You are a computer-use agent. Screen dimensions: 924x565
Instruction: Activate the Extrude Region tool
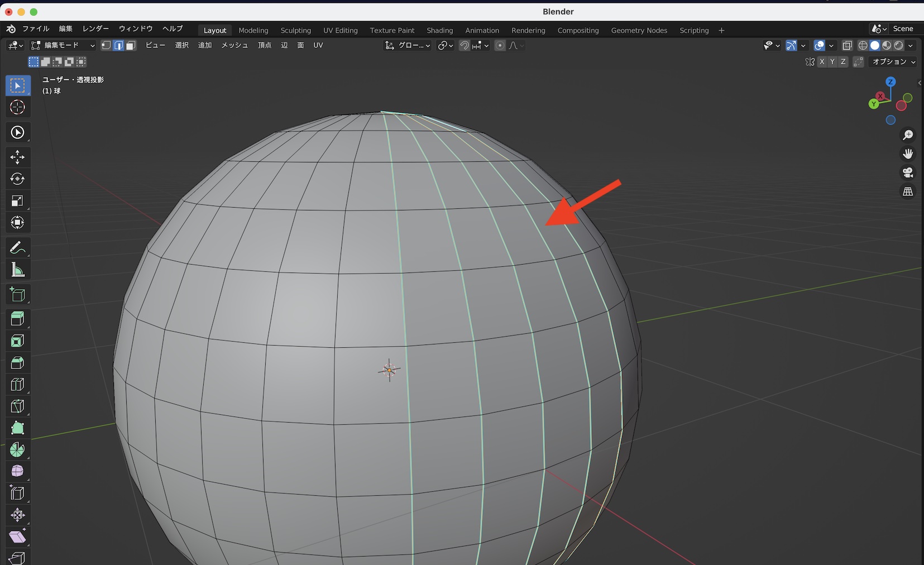click(x=17, y=319)
